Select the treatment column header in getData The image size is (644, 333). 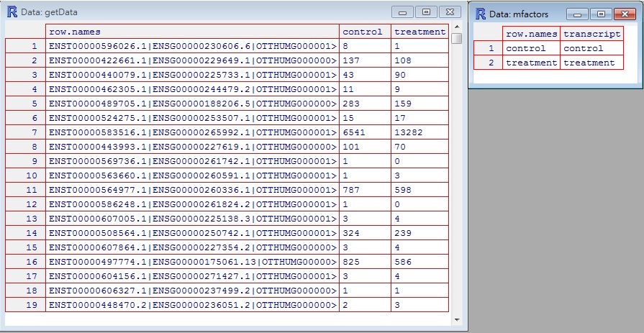[419, 32]
